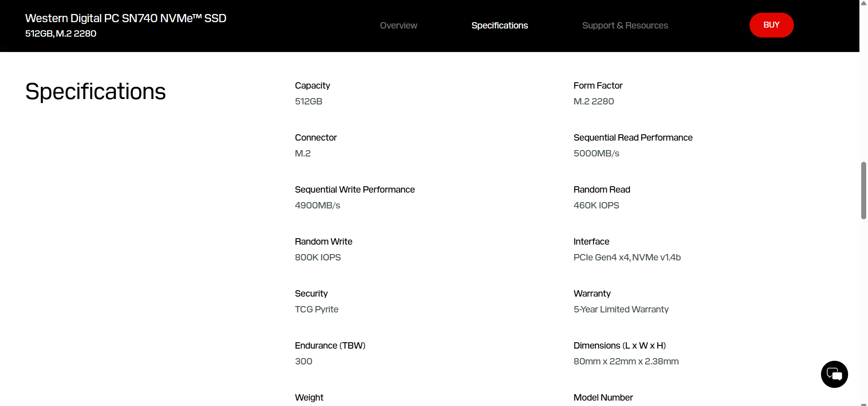Click the scrollbar down arrow

tap(863, 402)
